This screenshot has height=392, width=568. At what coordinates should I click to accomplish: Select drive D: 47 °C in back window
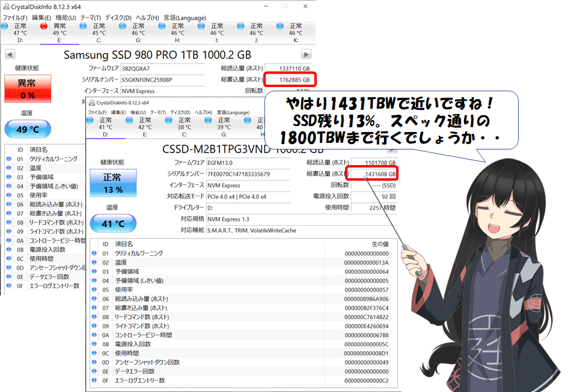tap(20, 33)
